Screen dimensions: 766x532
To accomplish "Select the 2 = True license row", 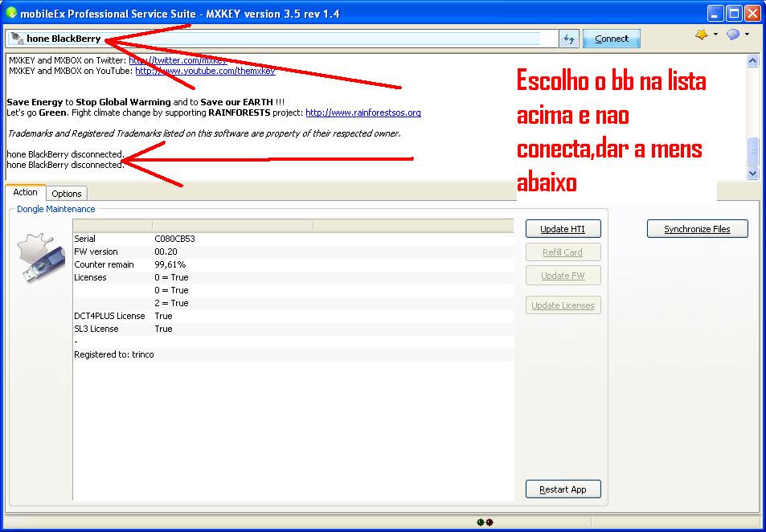I will coord(293,303).
